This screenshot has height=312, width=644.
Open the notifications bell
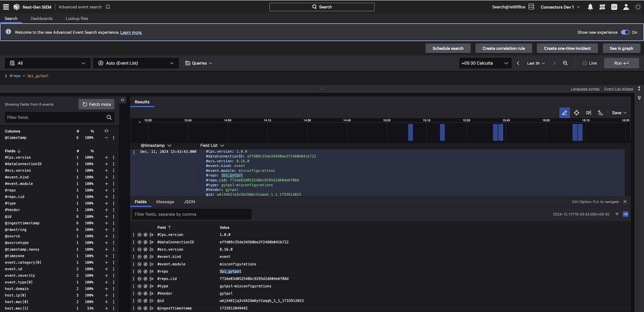(x=590, y=7)
